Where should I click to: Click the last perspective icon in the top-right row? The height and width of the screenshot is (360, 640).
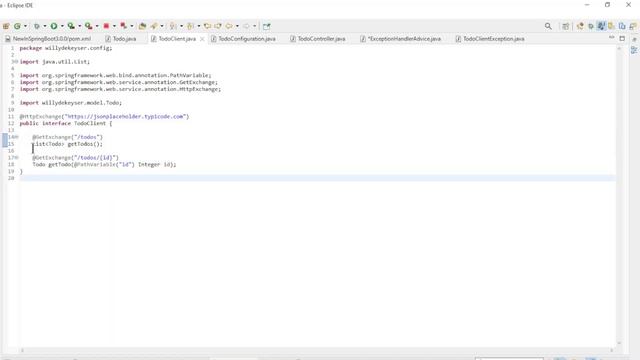633,26
